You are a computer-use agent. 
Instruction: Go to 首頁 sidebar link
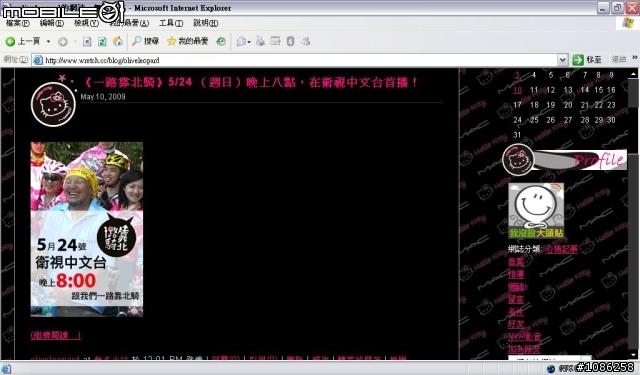[x=516, y=262]
